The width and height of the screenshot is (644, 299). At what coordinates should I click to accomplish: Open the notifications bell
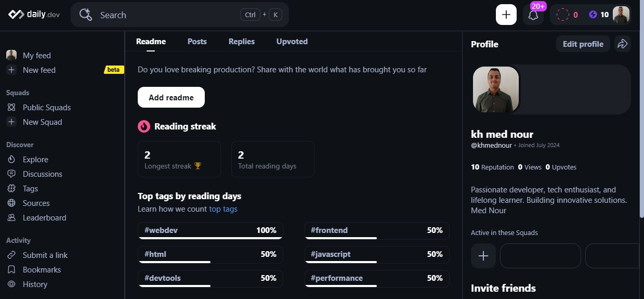click(x=533, y=15)
